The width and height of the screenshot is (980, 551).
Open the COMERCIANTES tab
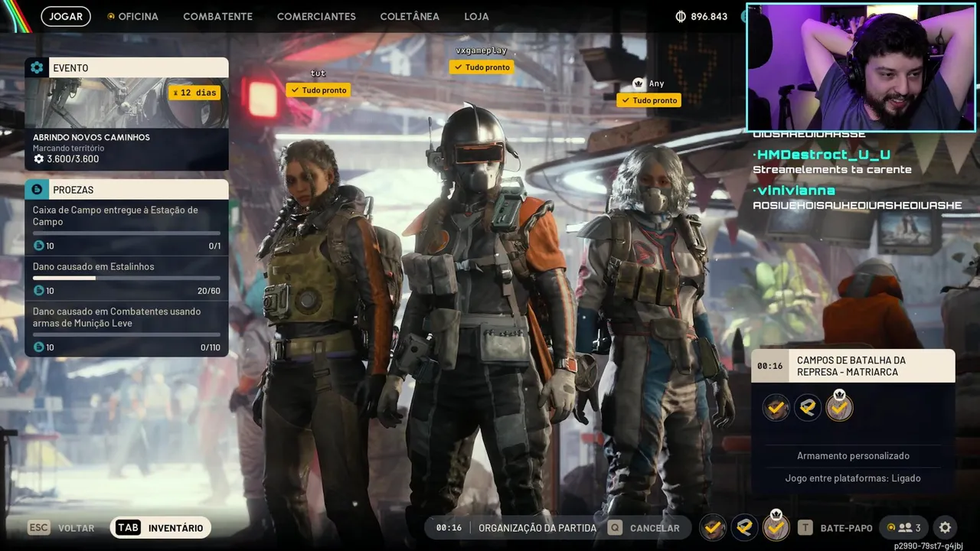click(316, 16)
